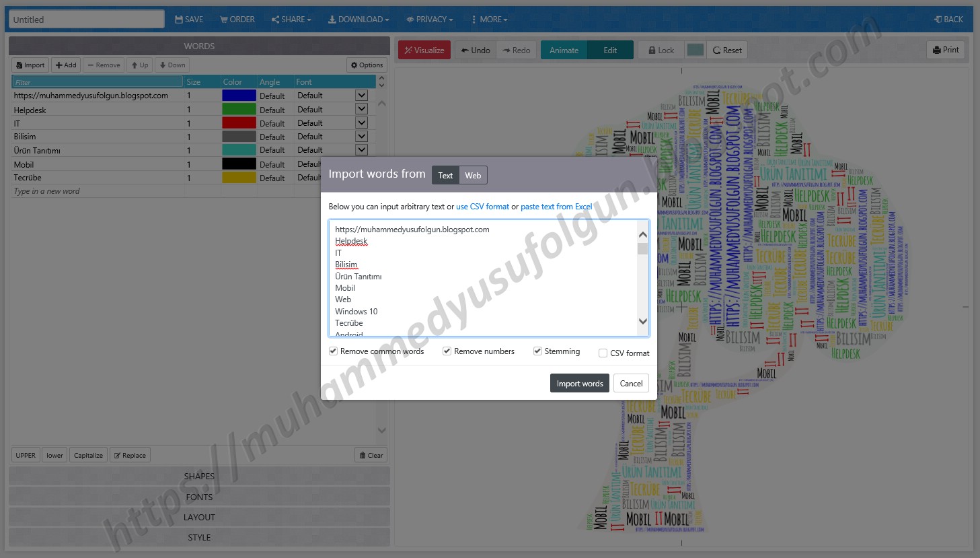Enable the CSV format checkbox
980x558 pixels.
[x=603, y=353]
